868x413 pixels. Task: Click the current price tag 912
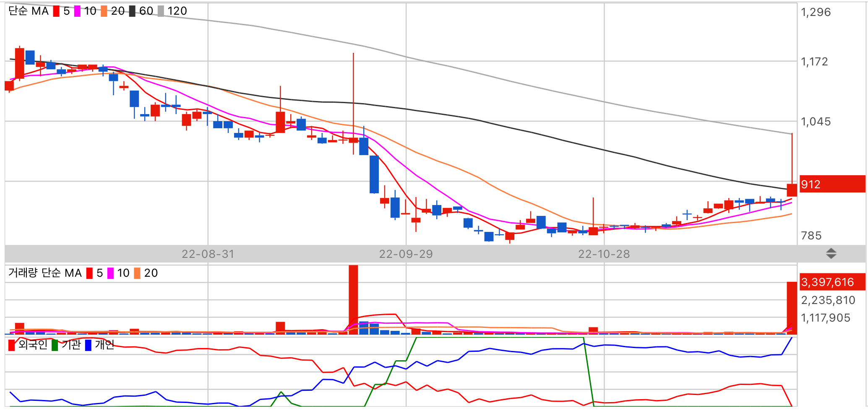coord(832,184)
